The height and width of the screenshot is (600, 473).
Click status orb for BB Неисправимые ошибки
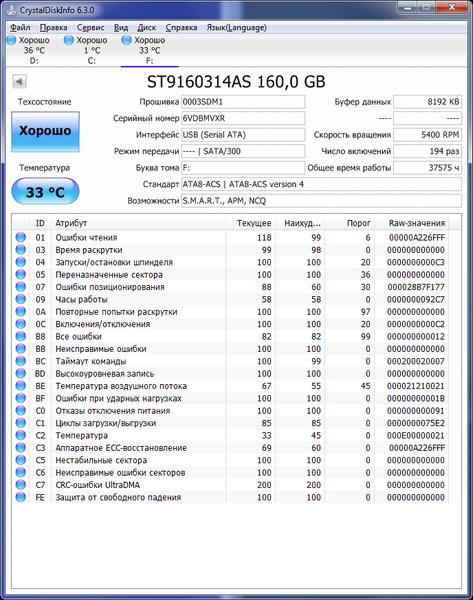21,349
